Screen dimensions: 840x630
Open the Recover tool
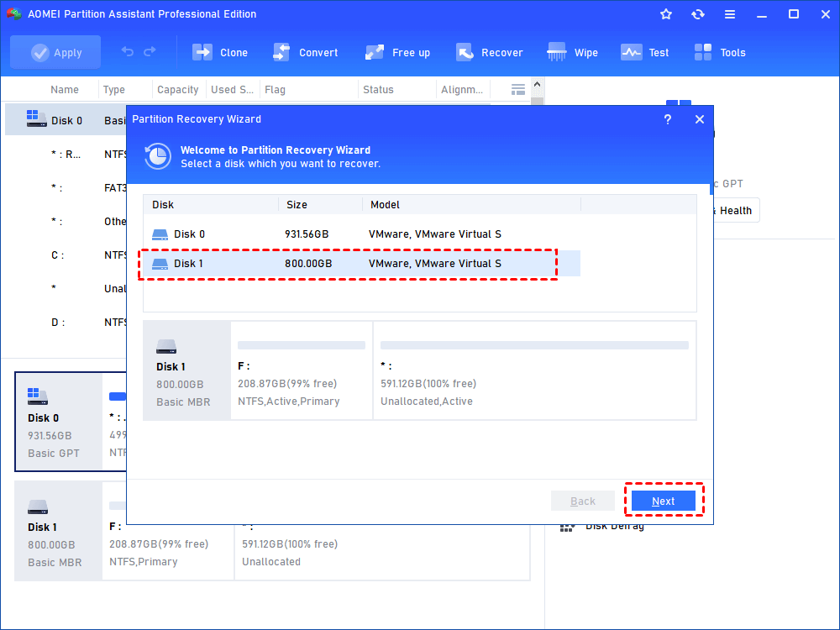[489, 52]
